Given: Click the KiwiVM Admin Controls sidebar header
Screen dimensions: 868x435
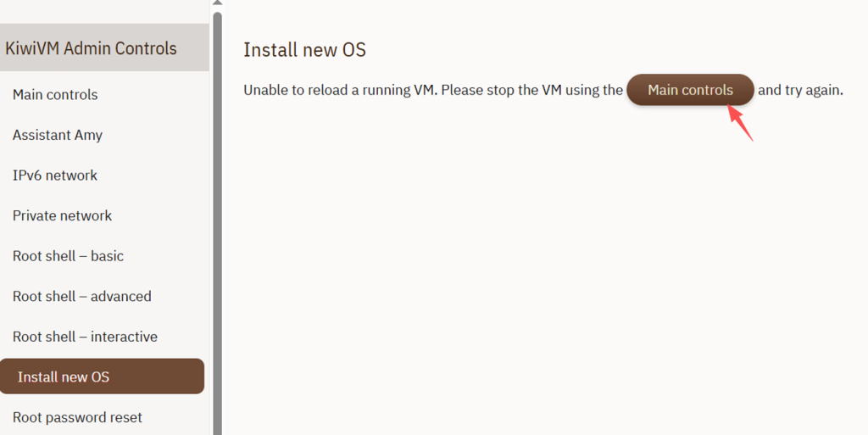Looking at the screenshot, I should (104, 47).
